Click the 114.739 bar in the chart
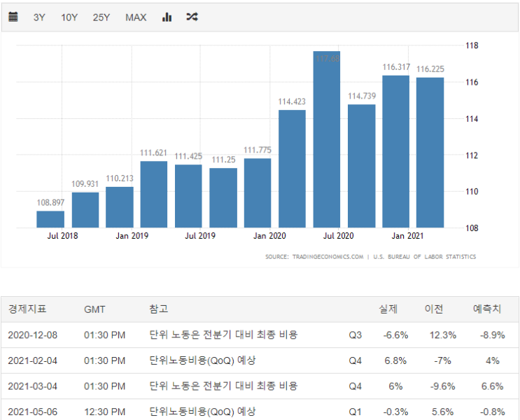Screen dimensions: 520x420 pyautogui.click(x=362, y=166)
